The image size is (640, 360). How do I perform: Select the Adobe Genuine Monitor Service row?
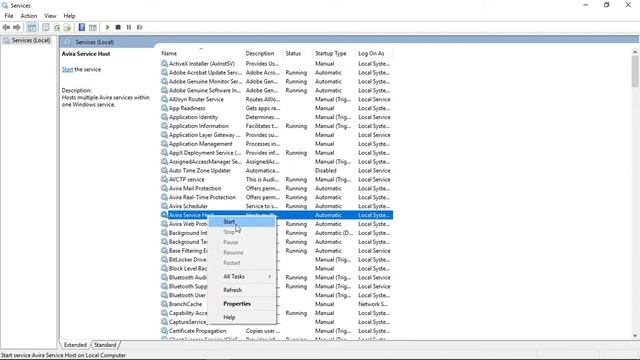tap(276, 81)
